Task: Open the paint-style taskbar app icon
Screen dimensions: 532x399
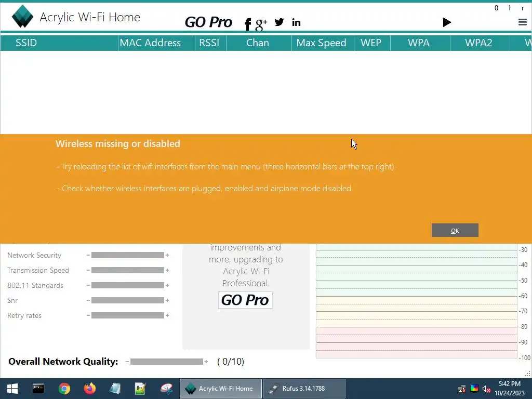Action: [166, 389]
